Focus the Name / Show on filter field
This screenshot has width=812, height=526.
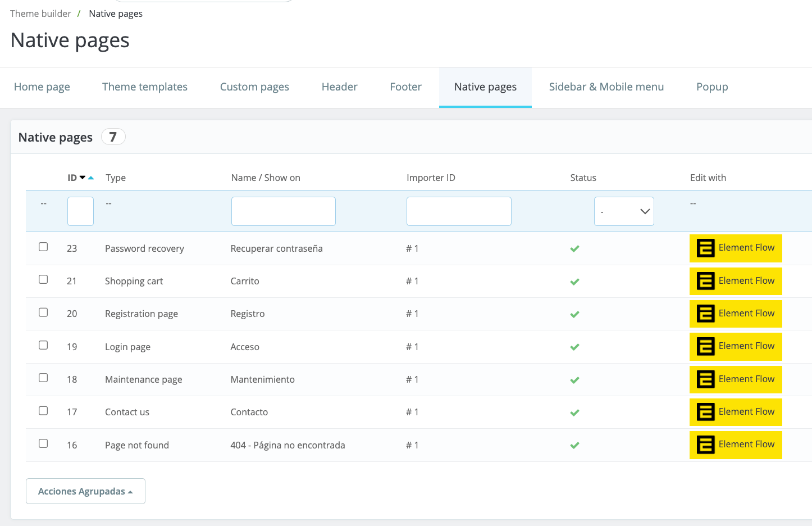[284, 211]
